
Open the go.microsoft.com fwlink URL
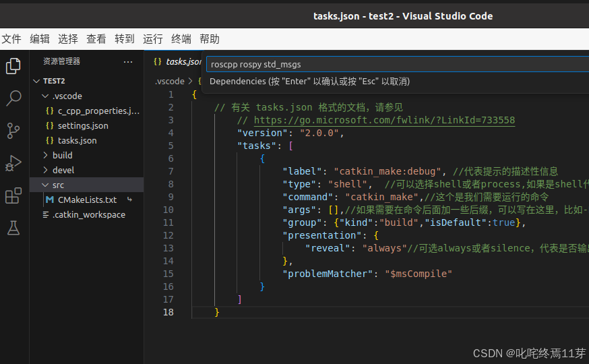click(x=384, y=120)
